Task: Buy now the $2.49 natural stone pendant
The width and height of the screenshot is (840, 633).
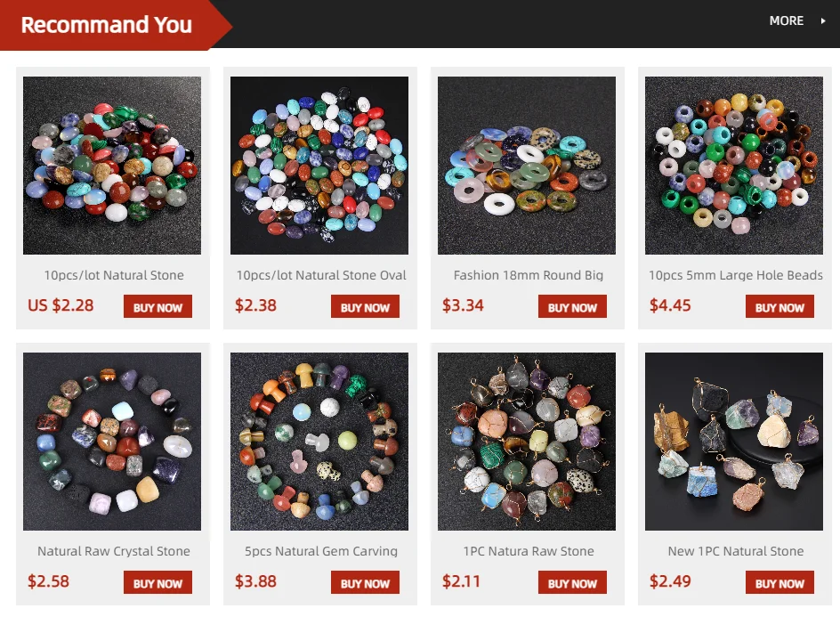Action: pos(779,582)
